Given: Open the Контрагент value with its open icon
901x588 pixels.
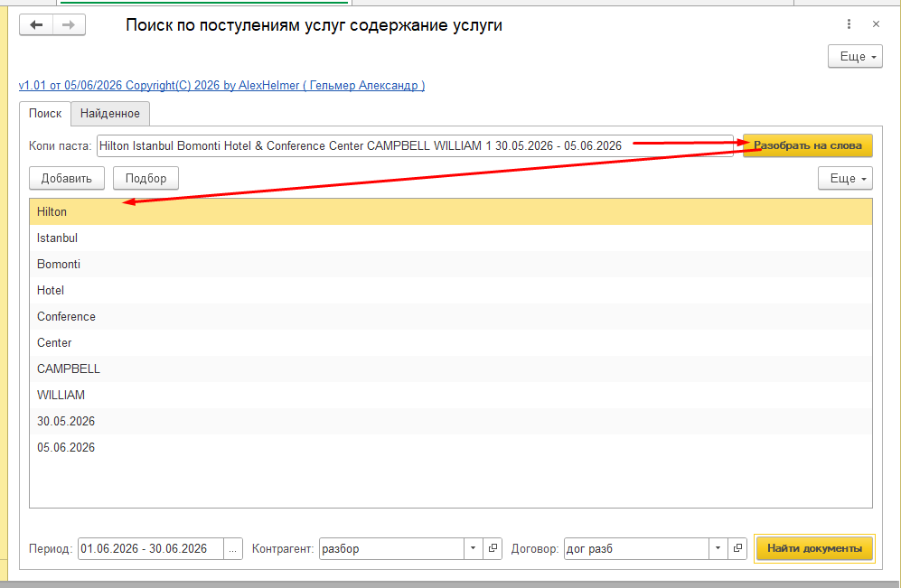Looking at the screenshot, I should 493,548.
